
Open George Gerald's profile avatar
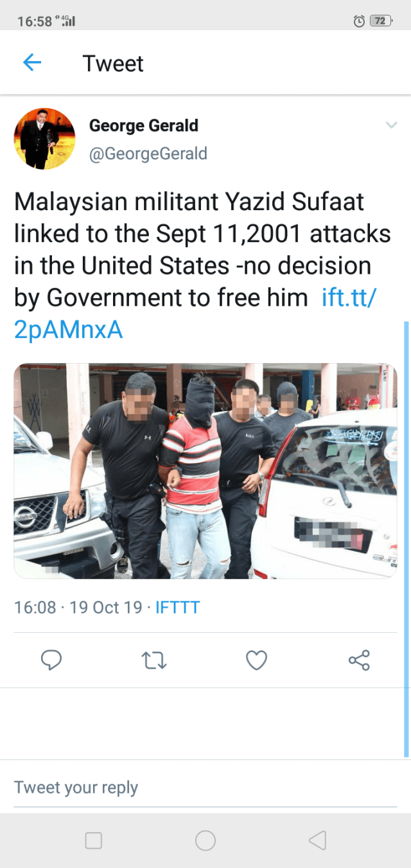click(44, 139)
